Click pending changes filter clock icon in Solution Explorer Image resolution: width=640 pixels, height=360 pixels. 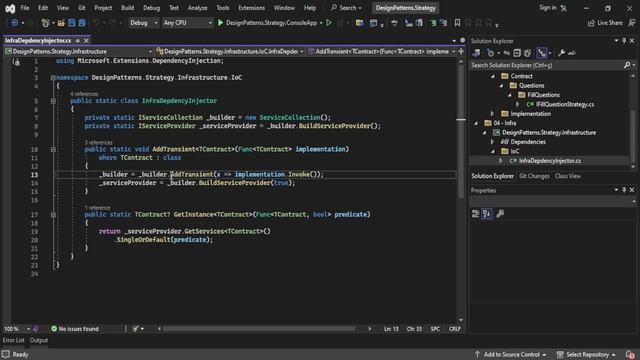tap(491, 53)
